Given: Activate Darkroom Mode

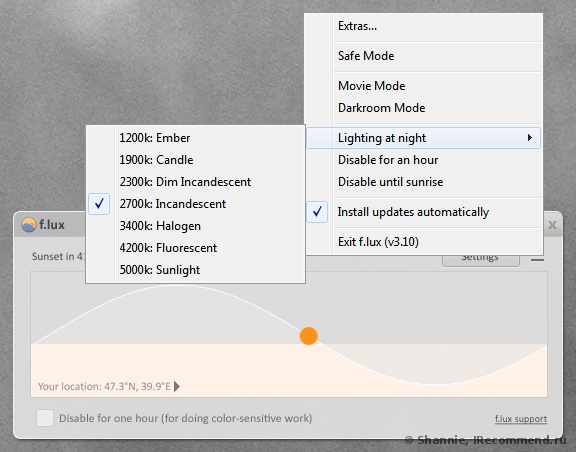Looking at the screenshot, I should click(424, 108).
